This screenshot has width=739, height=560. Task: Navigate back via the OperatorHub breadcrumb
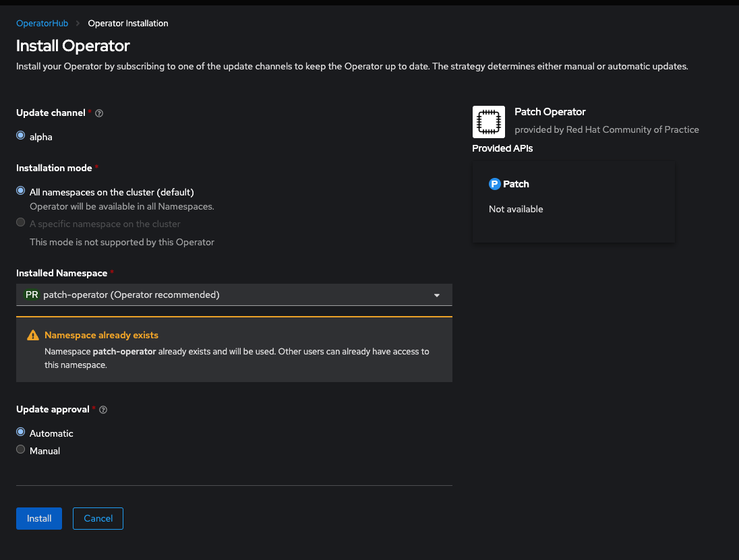42,23
